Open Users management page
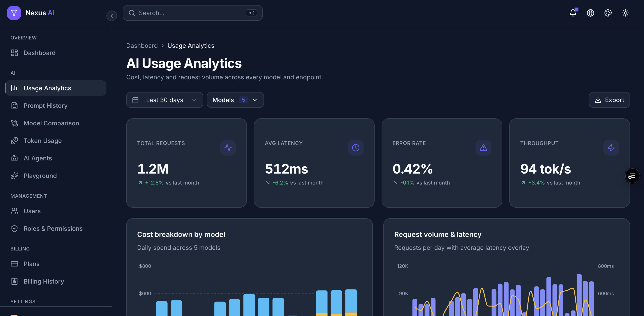644x316 pixels. 56,211
